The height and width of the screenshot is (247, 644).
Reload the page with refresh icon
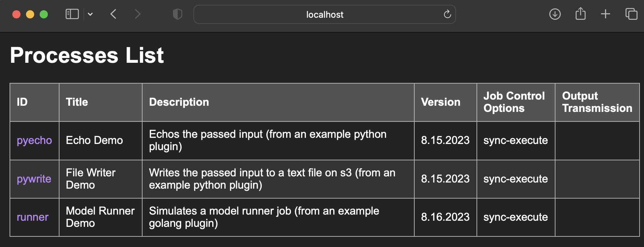447,14
